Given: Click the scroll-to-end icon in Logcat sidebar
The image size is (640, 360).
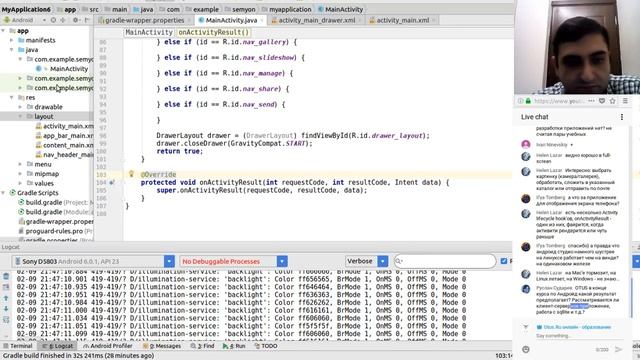Looking at the screenshot, I should pos(6,287).
